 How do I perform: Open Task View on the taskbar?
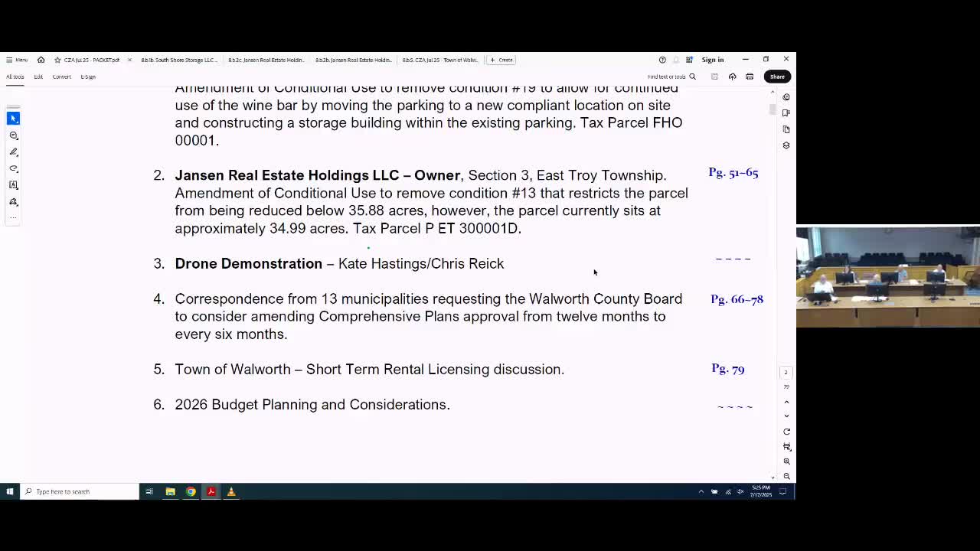[149, 491]
